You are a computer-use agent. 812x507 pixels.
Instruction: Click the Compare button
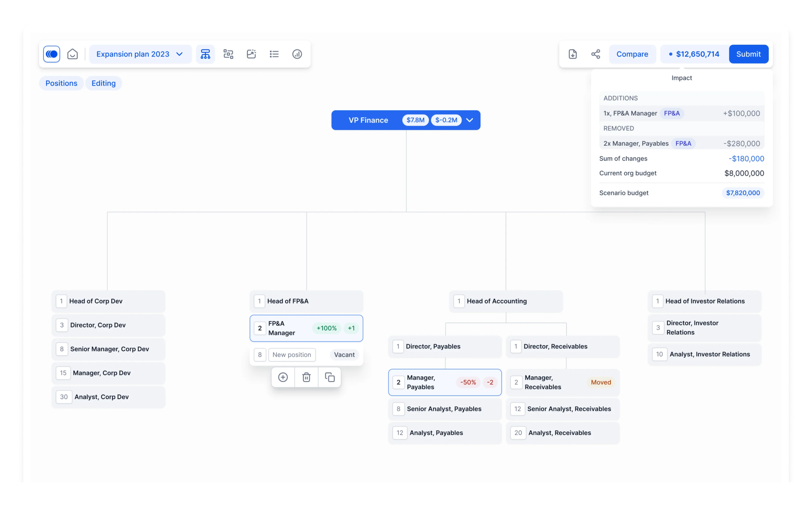[632, 54]
